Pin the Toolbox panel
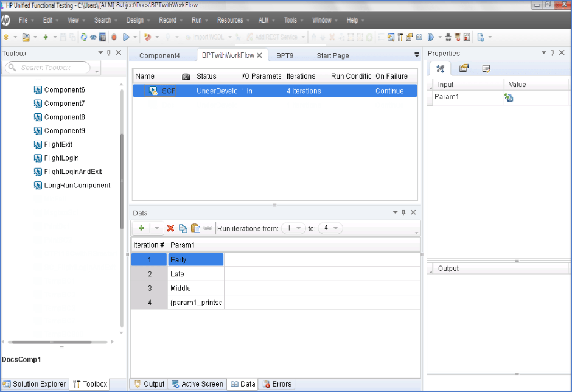This screenshot has width=572, height=392. [x=108, y=53]
